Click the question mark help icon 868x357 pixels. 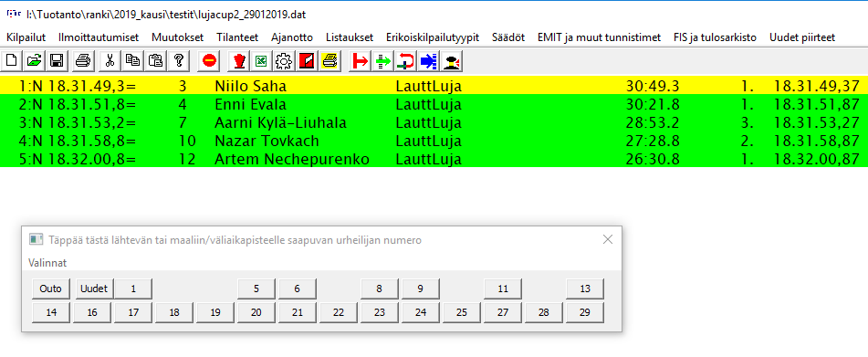click(x=178, y=61)
